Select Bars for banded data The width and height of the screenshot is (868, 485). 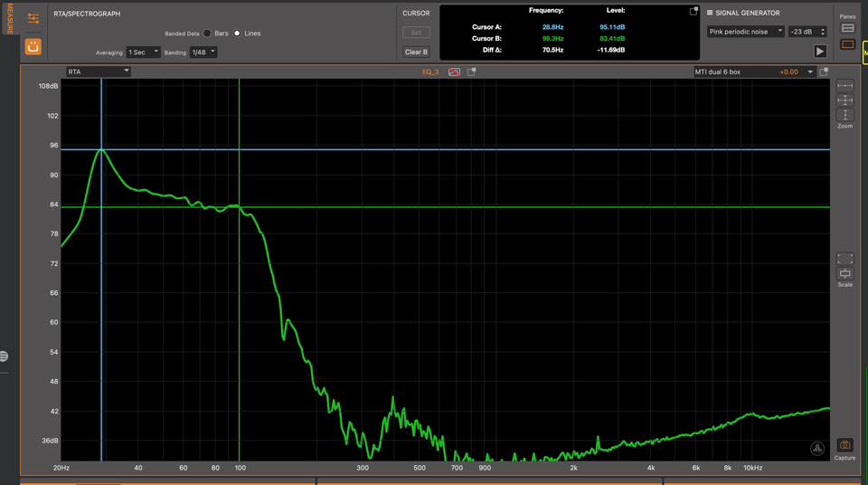point(207,33)
